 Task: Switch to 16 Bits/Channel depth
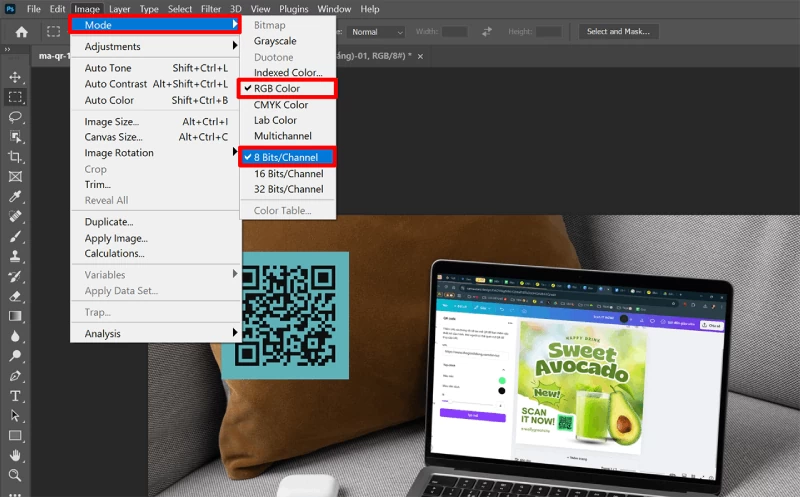point(287,173)
